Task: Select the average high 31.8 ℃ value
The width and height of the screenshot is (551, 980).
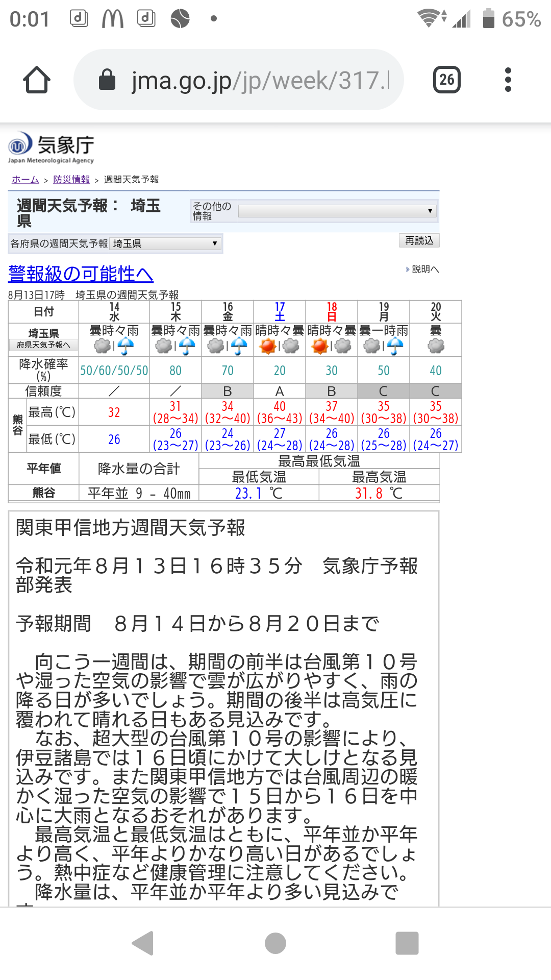Action: [379, 494]
